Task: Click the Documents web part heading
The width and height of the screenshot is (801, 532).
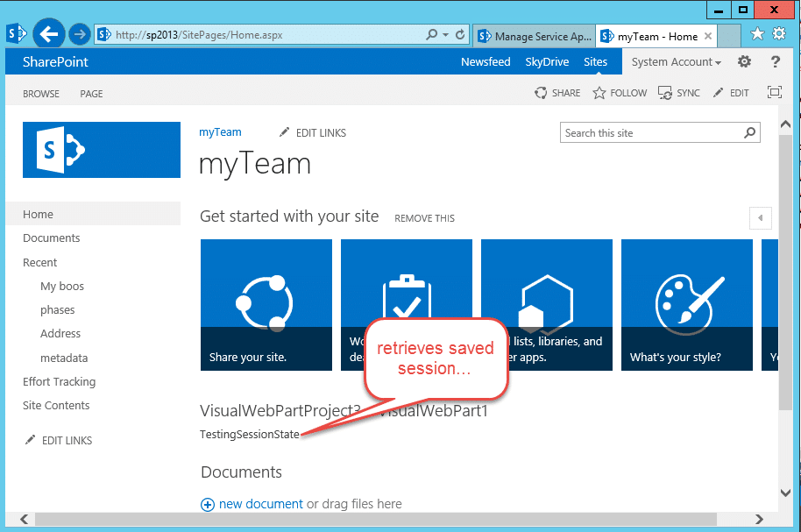Action: (241, 472)
